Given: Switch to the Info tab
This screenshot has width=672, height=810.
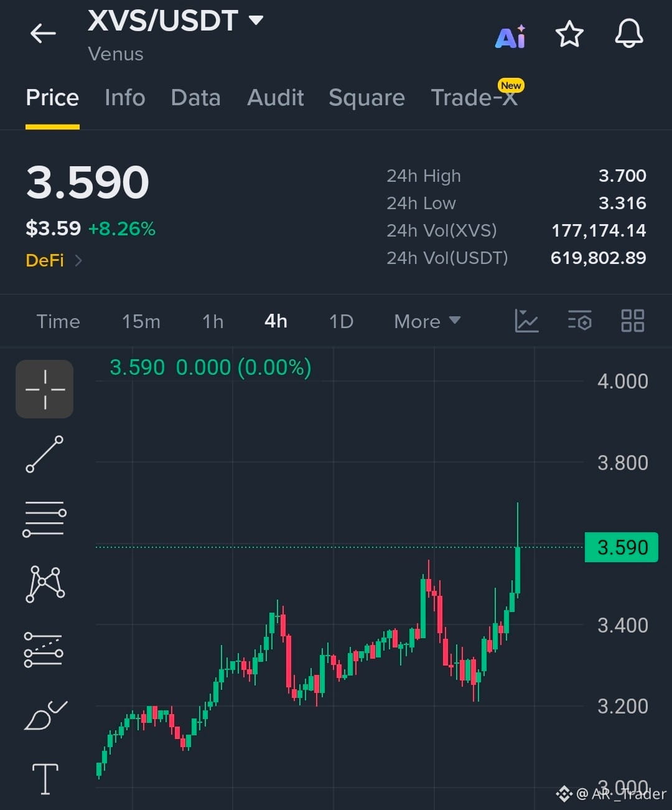Looking at the screenshot, I should click(125, 98).
